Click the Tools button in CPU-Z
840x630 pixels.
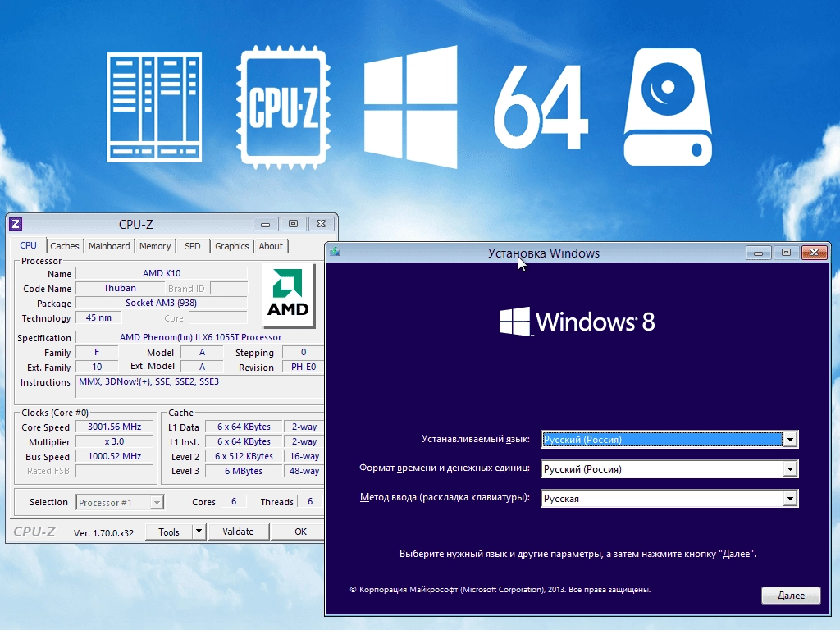pyautogui.click(x=169, y=532)
